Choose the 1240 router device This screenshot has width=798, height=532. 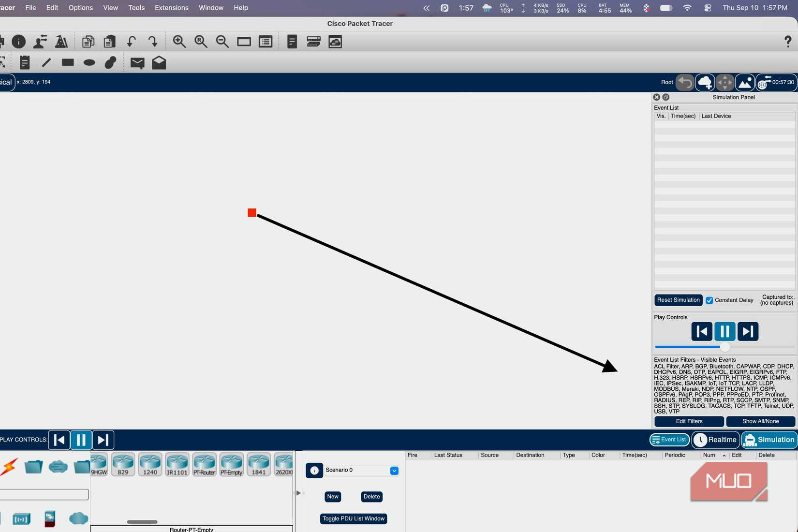click(x=150, y=465)
